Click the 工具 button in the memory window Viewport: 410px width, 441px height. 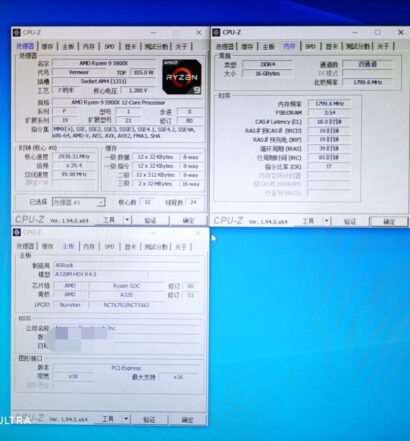(308, 221)
